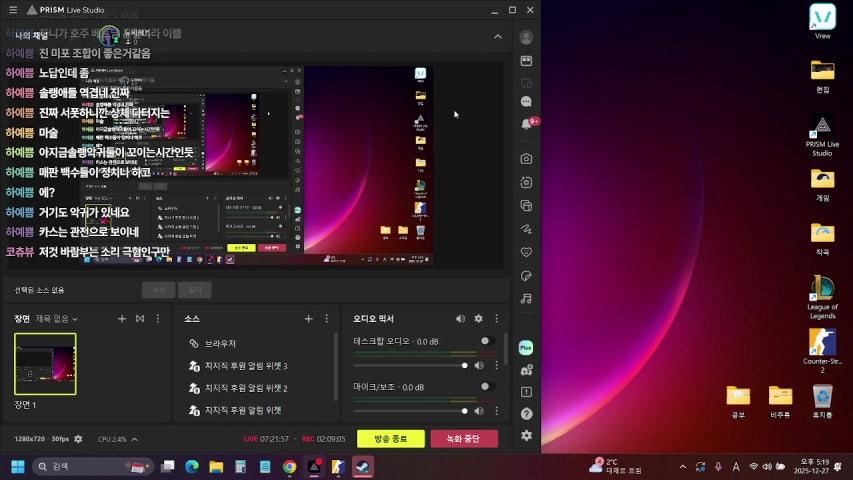Add a new source with plus icon

coord(308,319)
